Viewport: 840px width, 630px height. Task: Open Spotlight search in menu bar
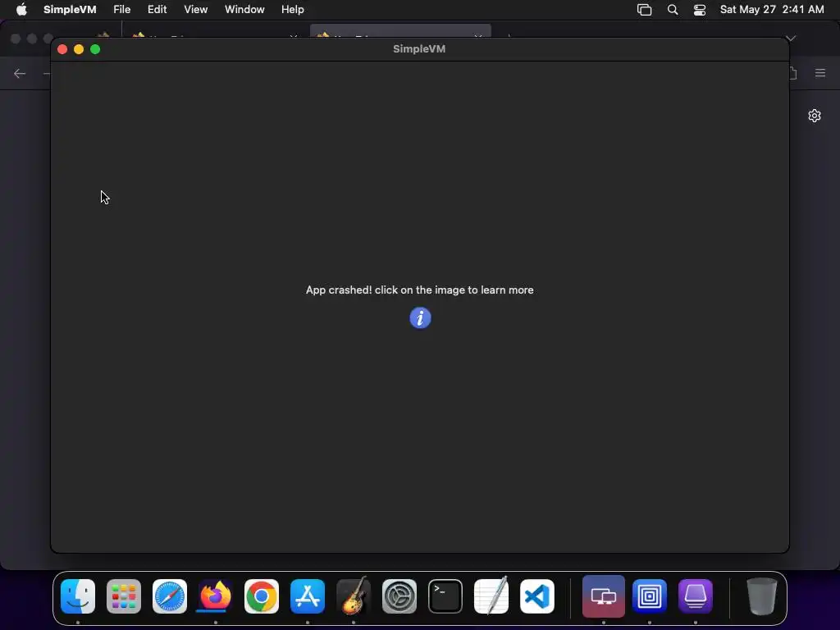pos(673,10)
